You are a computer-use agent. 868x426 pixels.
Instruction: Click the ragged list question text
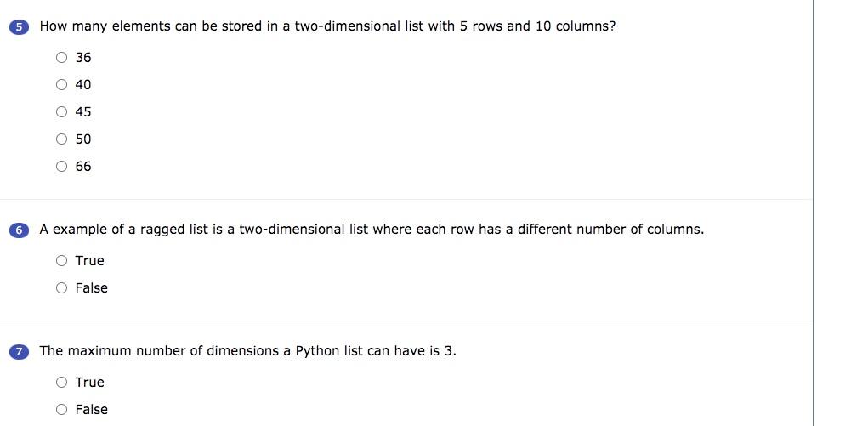pyautogui.click(x=372, y=230)
